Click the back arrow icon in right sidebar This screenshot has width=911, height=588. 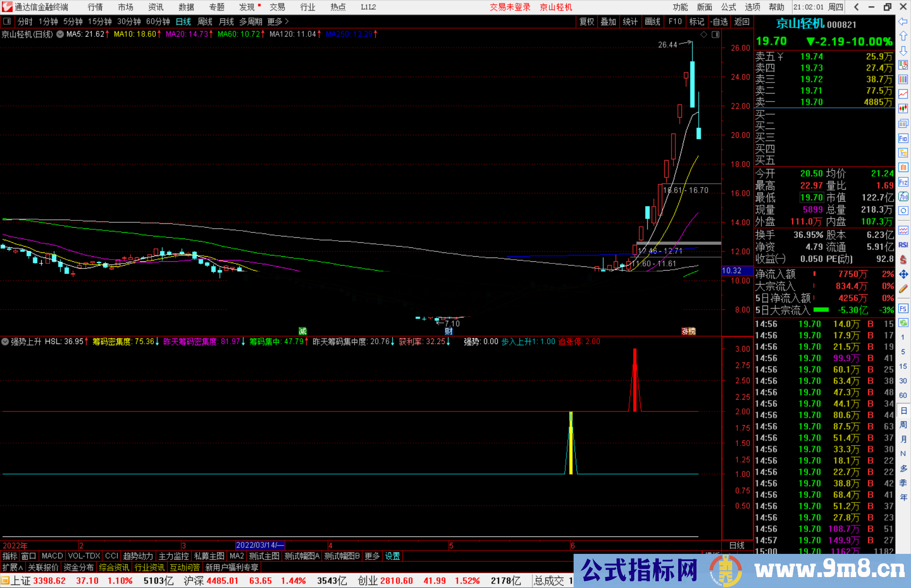coord(903,21)
